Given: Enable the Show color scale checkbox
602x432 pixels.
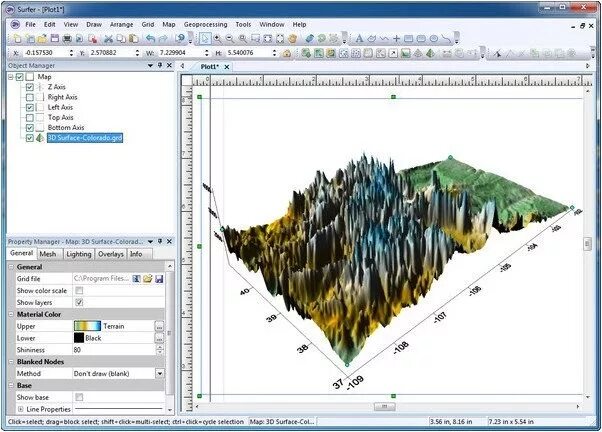Looking at the screenshot, I should (x=79, y=291).
